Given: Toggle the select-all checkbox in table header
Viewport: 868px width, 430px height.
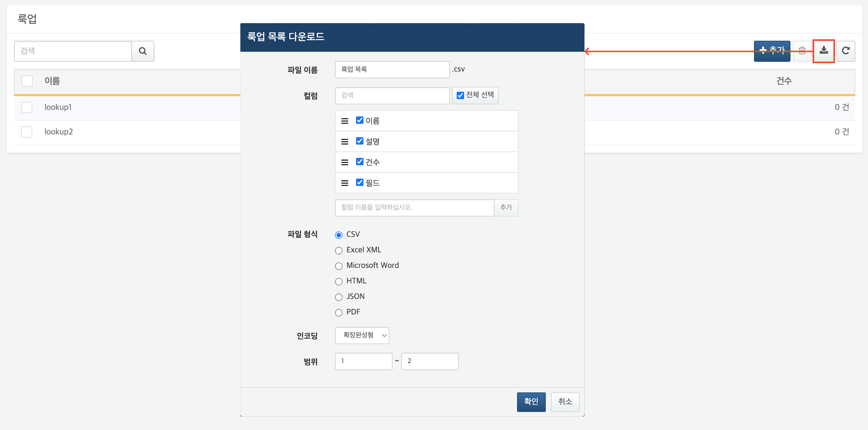Looking at the screenshot, I should pos(27,81).
